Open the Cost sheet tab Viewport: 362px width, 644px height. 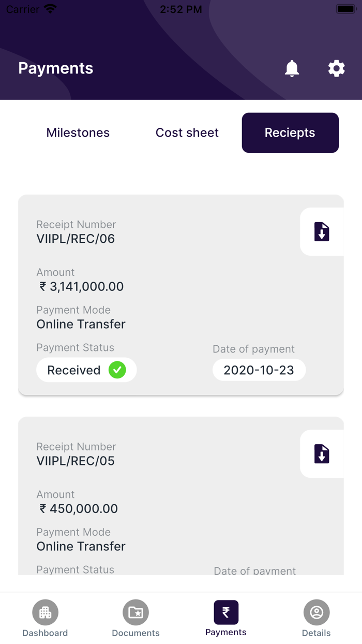click(x=187, y=133)
